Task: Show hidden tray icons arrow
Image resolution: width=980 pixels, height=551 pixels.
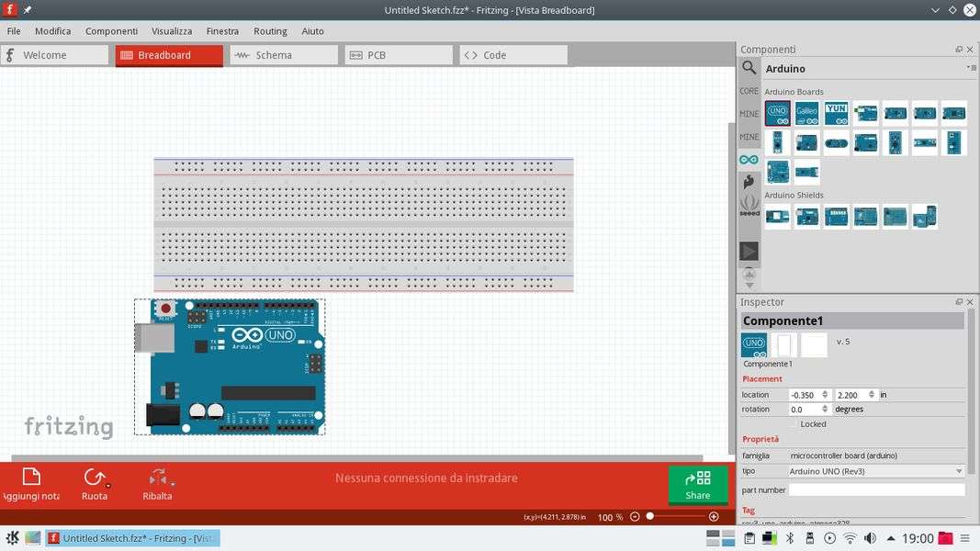Action: tap(891, 538)
